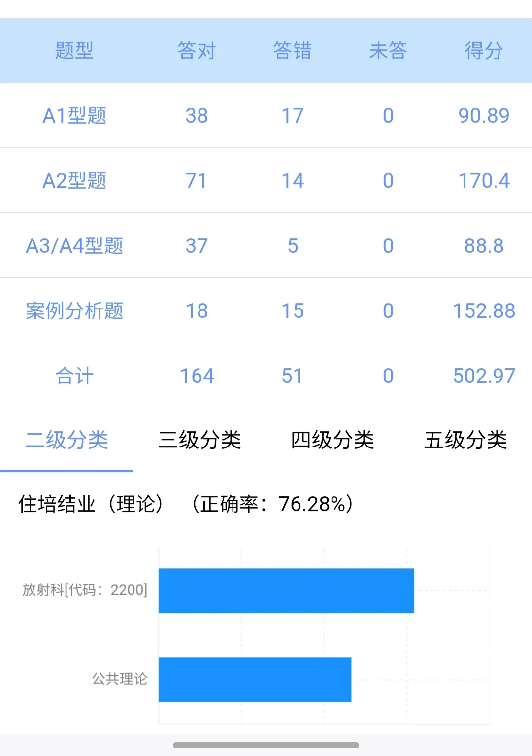Viewport: 532px width, 756px height.
Task: Click the 公共理论 chart bar
Action: [x=255, y=679]
